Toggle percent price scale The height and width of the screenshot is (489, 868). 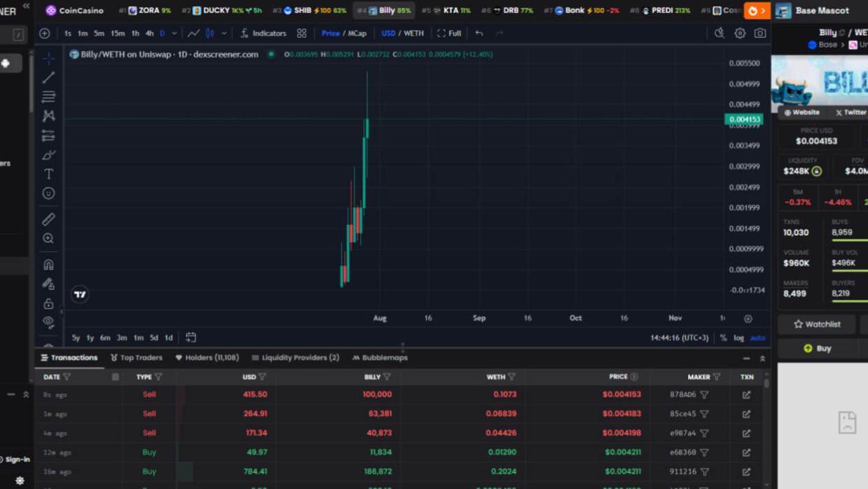pos(723,338)
